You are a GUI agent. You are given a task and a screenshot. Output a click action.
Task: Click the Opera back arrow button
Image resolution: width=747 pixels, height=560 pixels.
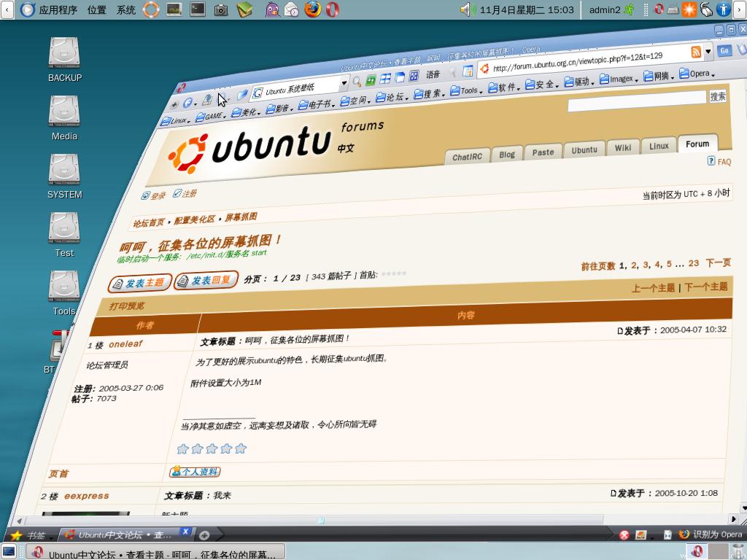pos(188,103)
